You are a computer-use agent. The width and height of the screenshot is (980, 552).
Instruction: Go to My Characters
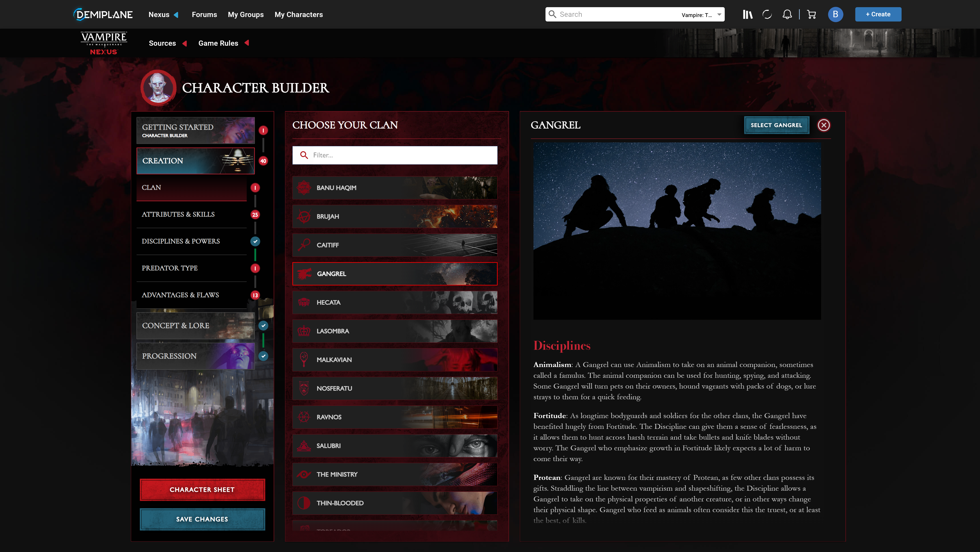[298, 15]
